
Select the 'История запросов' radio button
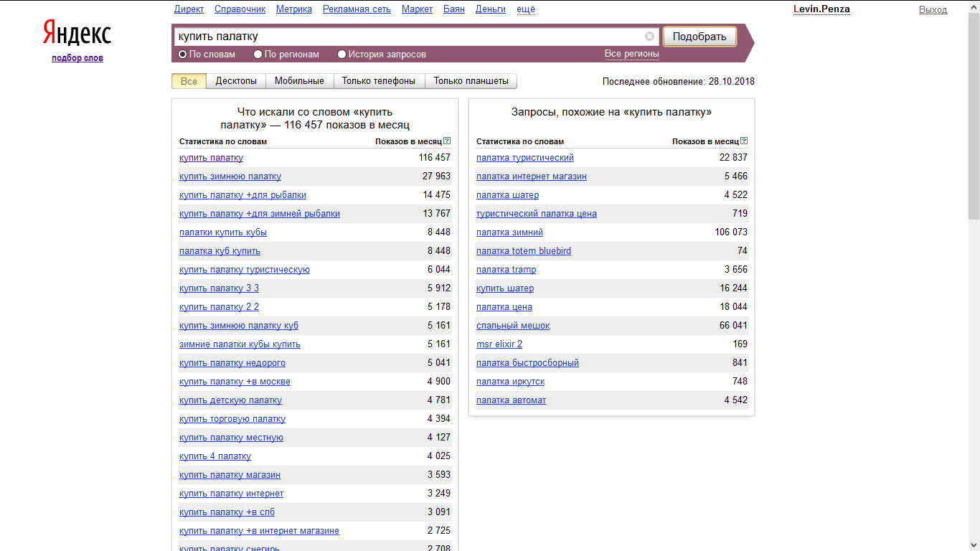point(341,55)
